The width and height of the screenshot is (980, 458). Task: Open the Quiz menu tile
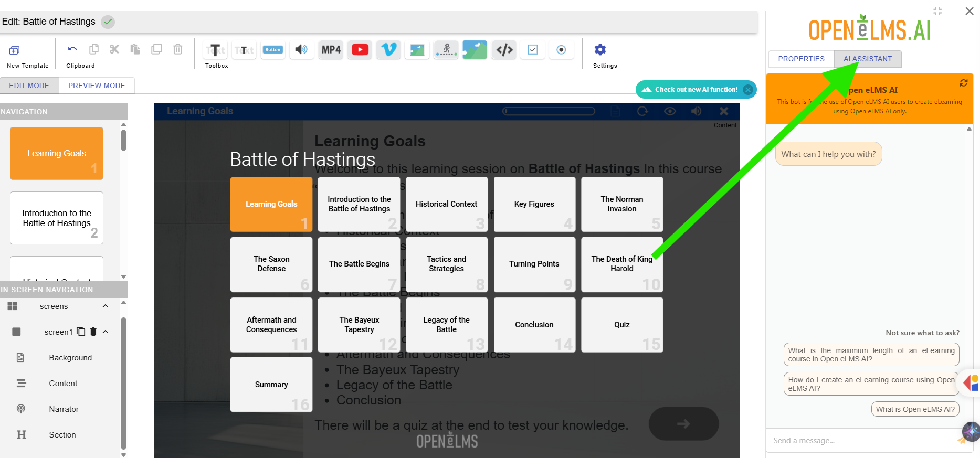(622, 325)
